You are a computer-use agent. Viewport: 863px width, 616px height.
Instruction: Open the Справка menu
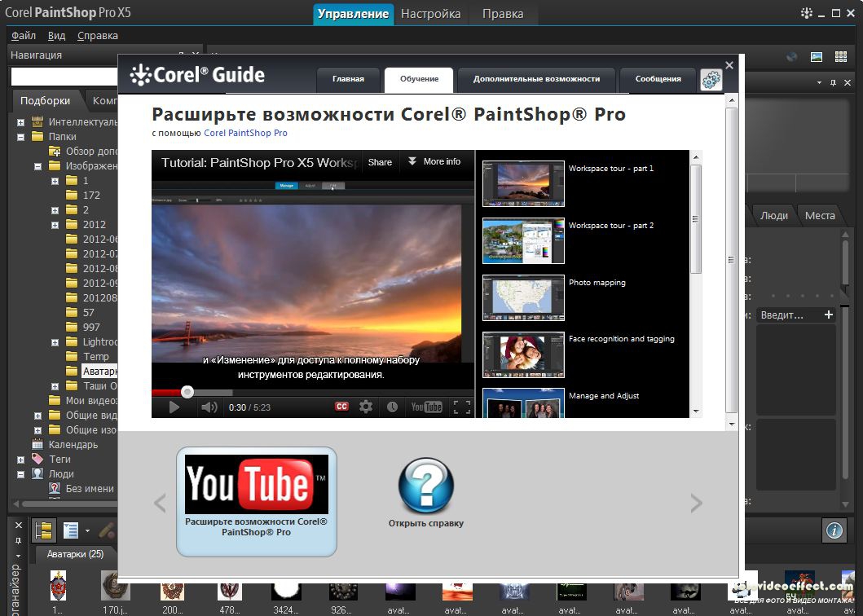click(x=98, y=36)
